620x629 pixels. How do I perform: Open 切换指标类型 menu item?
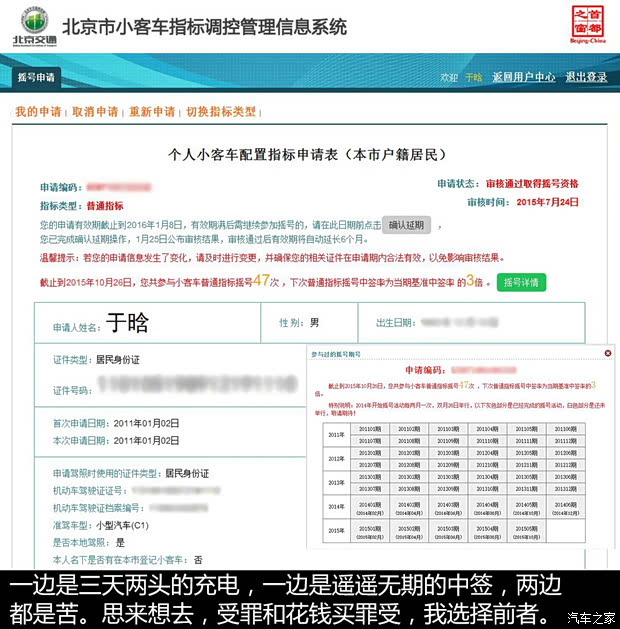221,112
